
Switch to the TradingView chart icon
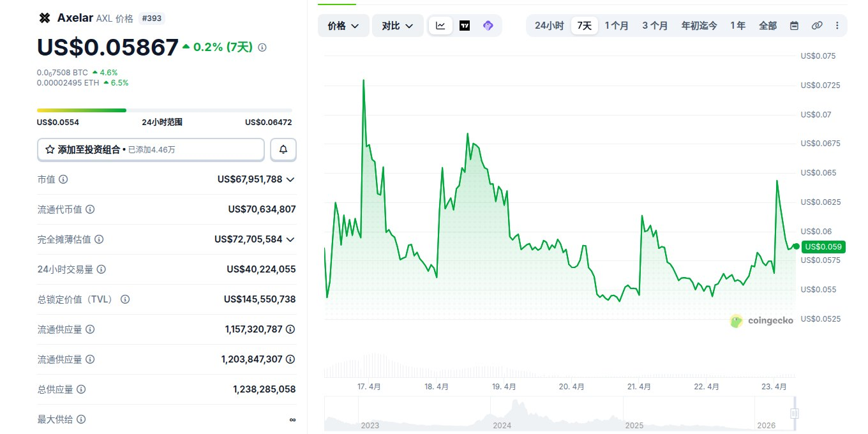[x=465, y=26]
